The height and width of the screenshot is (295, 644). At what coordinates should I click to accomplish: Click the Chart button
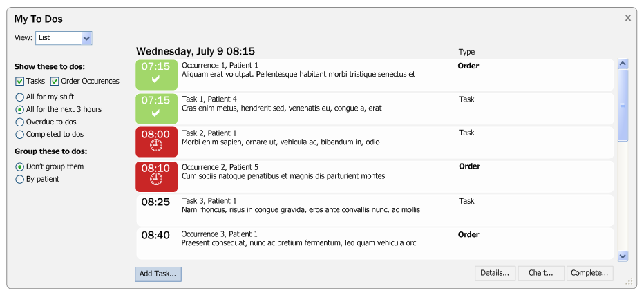(540, 273)
